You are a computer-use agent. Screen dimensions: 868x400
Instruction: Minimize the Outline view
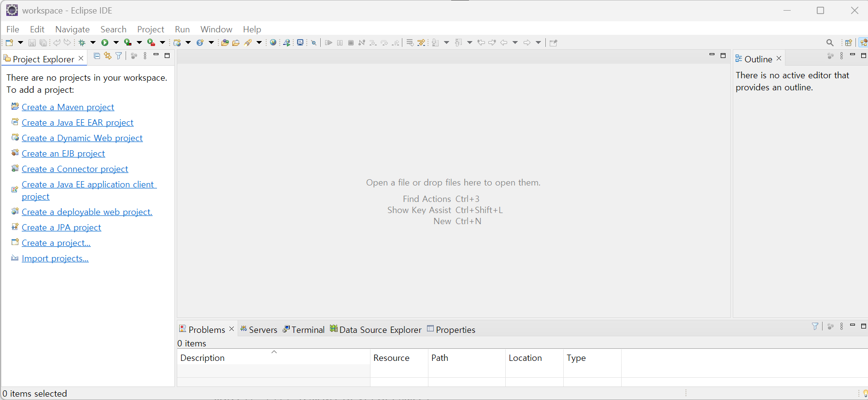coord(853,55)
